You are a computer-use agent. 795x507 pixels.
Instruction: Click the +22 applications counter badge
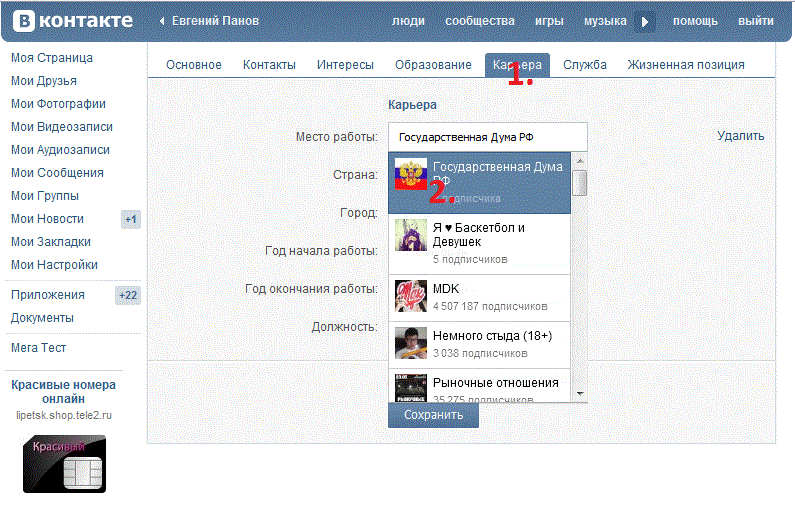tap(128, 295)
